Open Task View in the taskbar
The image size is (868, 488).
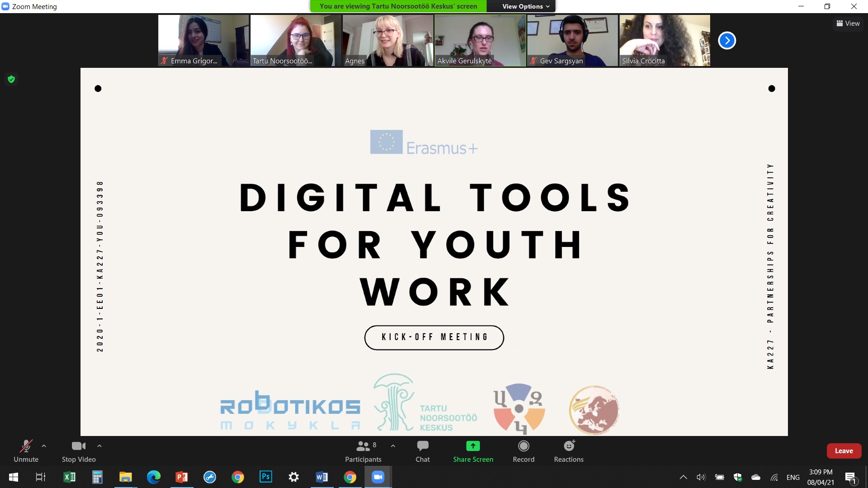[41, 477]
